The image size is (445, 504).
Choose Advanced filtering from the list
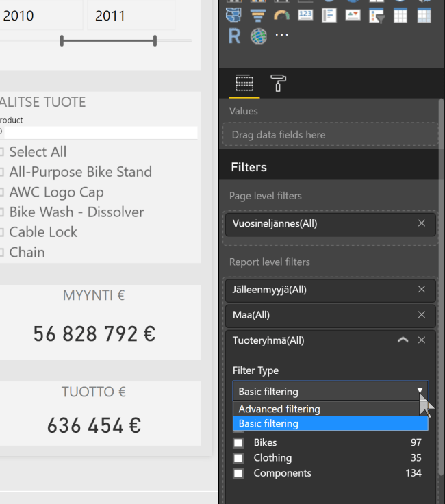[x=279, y=409]
